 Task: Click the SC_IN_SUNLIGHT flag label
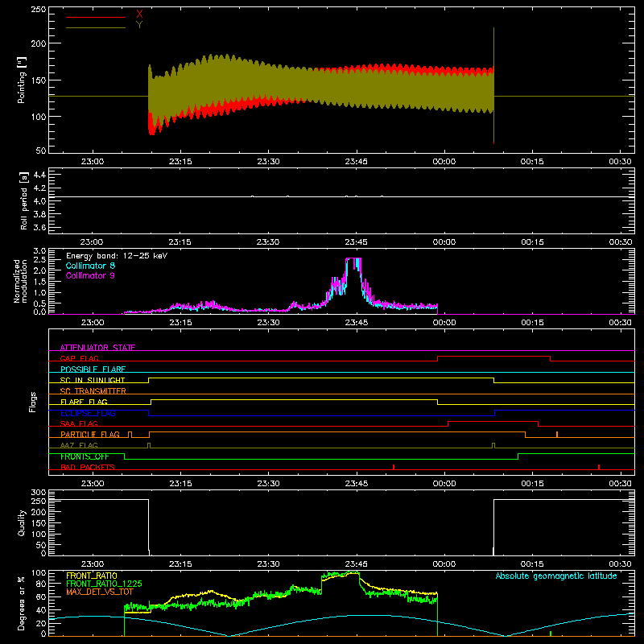[x=93, y=380]
